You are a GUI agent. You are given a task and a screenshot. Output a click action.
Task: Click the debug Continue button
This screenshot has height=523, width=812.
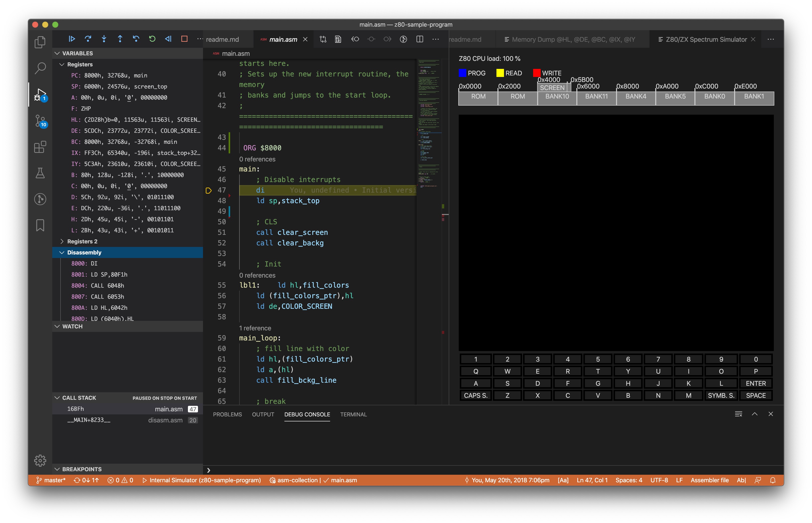[x=72, y=39]
